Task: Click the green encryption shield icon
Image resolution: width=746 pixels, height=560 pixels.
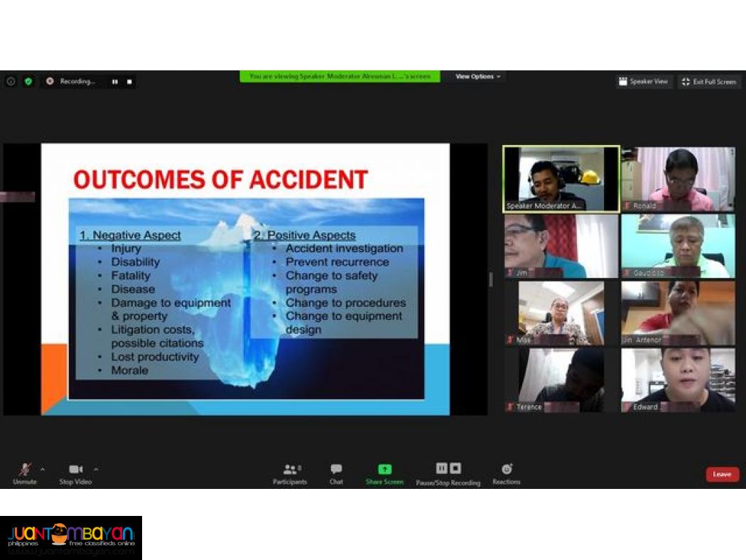Action: click(x=28, y=82)
